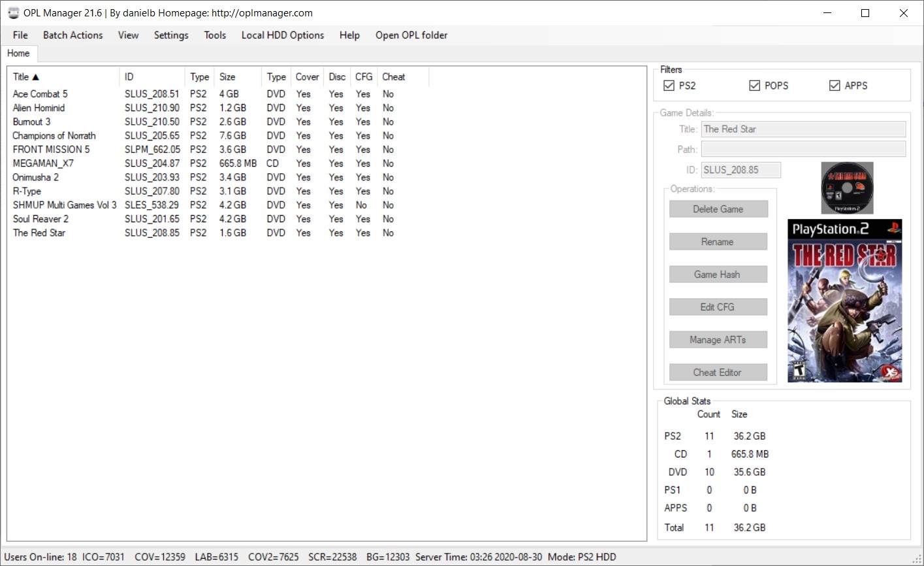This screenshot has width=924, height=566.
Task: Open the File menu
Action: coord(20,35)
